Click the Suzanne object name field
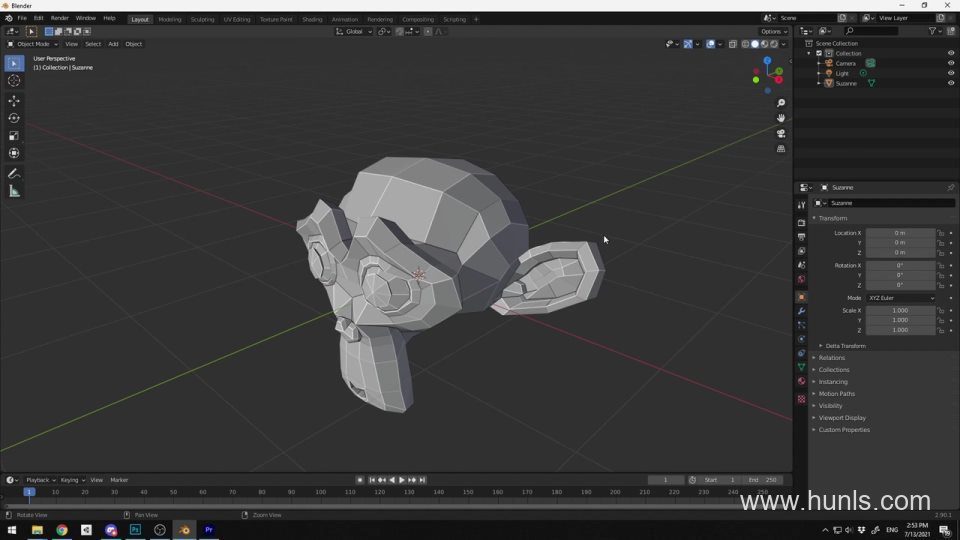960x540 pixels. click(x=891, y=203)
